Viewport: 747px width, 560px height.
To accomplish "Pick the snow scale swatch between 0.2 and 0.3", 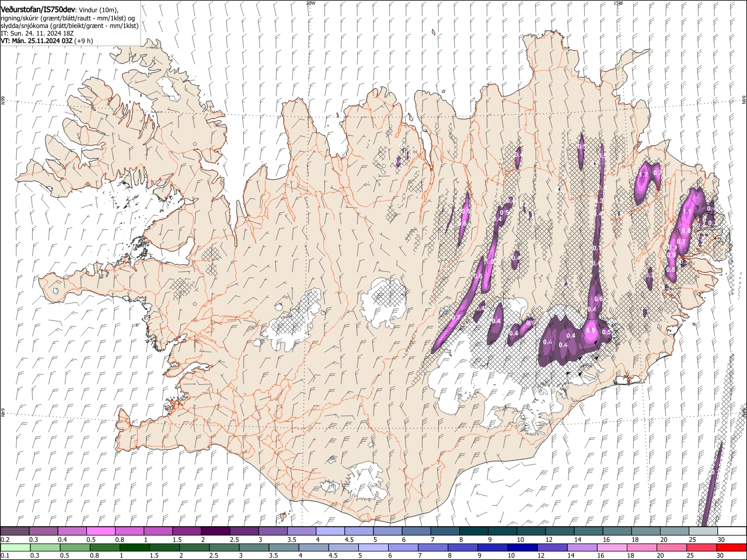I will (15, 531).
